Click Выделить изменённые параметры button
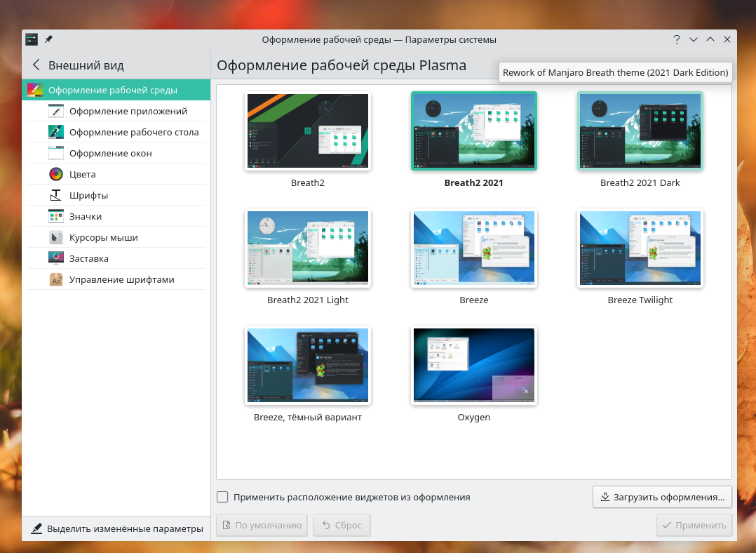756x553 pixels. [x=116, y=528]
